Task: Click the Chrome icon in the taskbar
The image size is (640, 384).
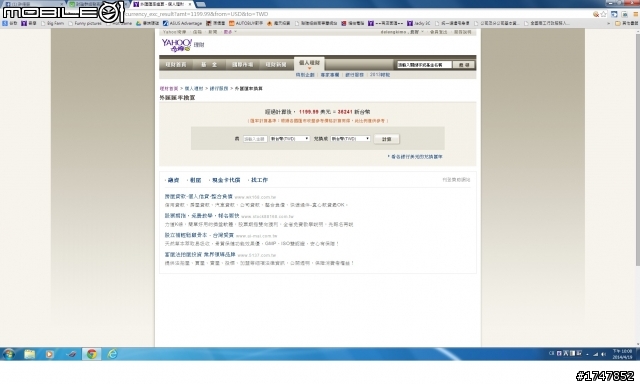Action: tap(92, 353)
